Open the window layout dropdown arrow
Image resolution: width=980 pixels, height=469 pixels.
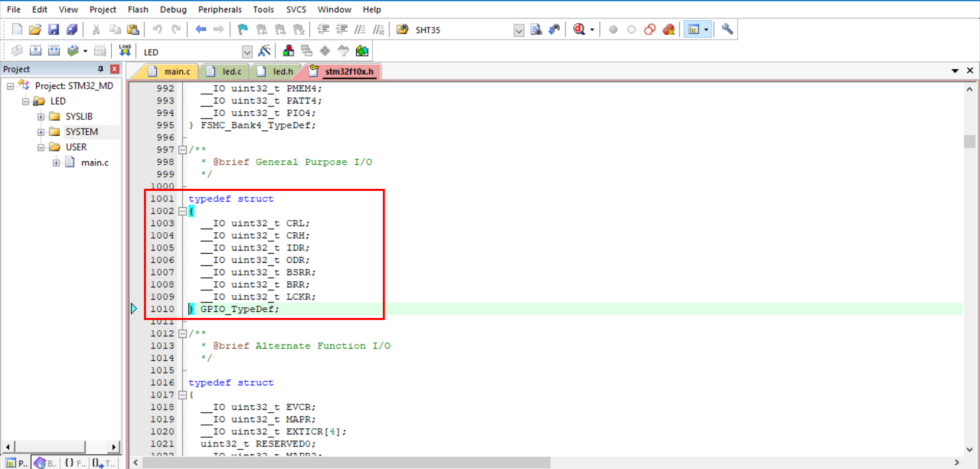click(706, 30)
